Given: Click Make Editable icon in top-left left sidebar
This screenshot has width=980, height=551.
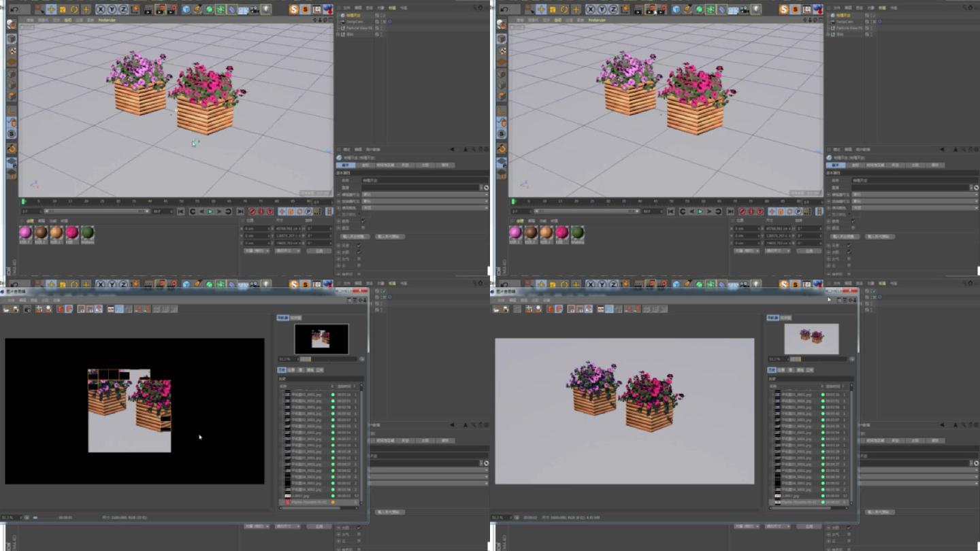Looking at the screenshot, I should 12,24.
